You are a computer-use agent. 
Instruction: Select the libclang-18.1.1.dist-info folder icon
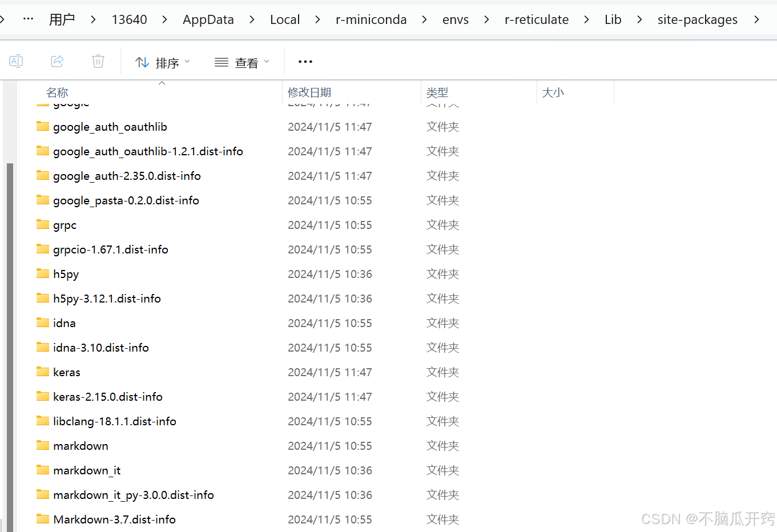[x=43, y=421]
